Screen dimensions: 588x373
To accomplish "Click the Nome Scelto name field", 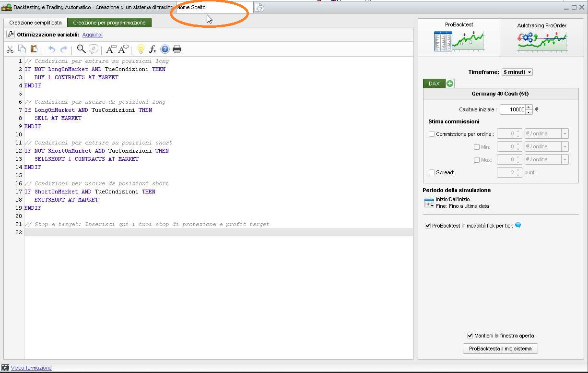I will [213, 8].
